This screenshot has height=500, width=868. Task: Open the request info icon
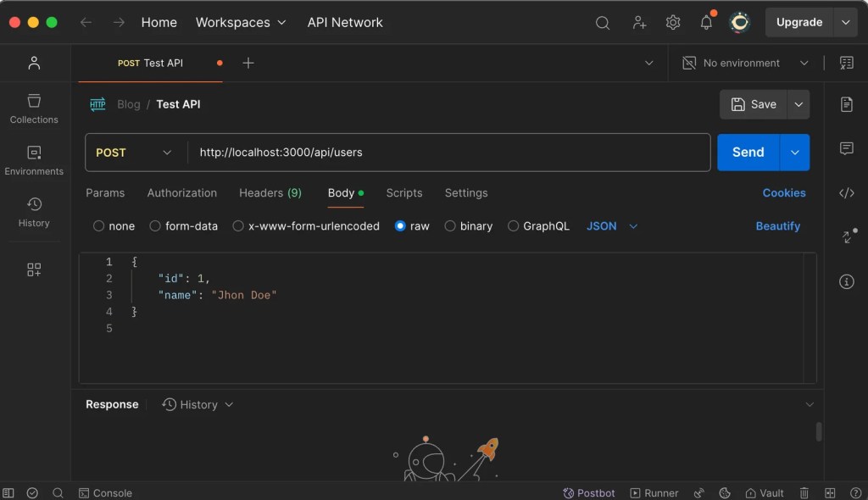click(x=847, y=281)
